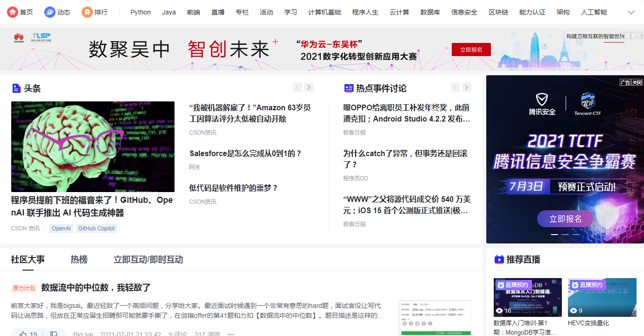The height and width of the screenshot is (336, 644).
Task: Open 数据流中的中位数 article title
Action: (96, 287)
